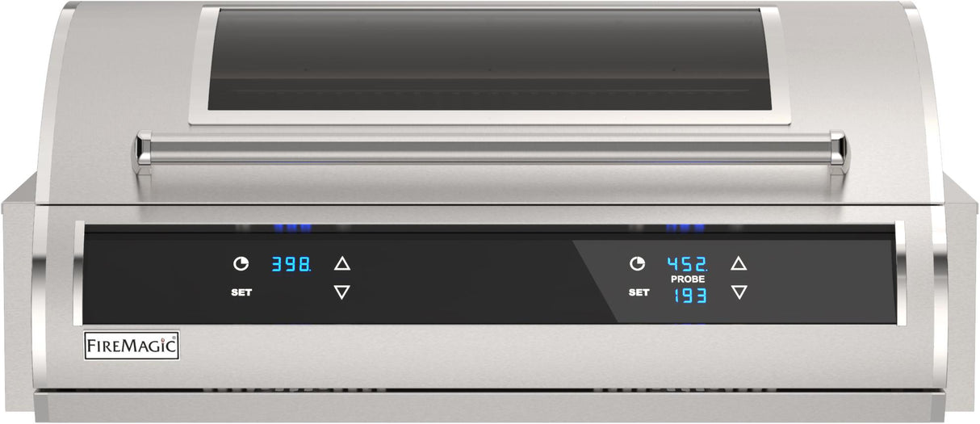Decrease right zone temperature using down triangle
This screenshot has width=980, height=424.
pos(739,292)
